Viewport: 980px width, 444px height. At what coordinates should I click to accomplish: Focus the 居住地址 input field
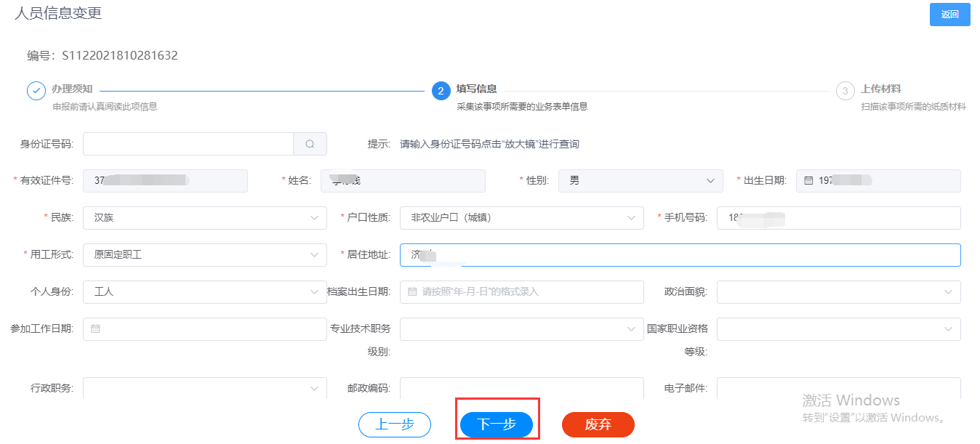click(680, 254)
